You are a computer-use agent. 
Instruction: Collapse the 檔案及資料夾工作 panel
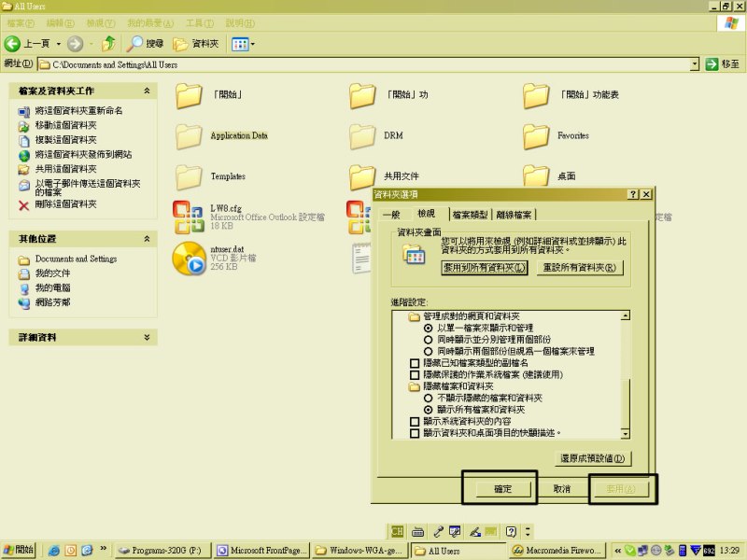(x=147, y=91)
